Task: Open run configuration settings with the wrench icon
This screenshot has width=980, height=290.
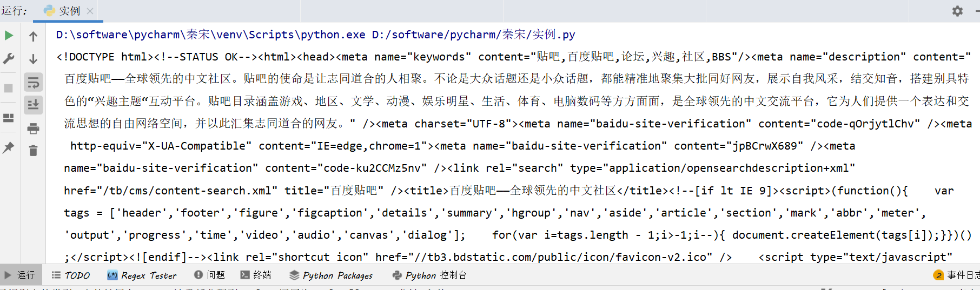Action: (9, 58)
